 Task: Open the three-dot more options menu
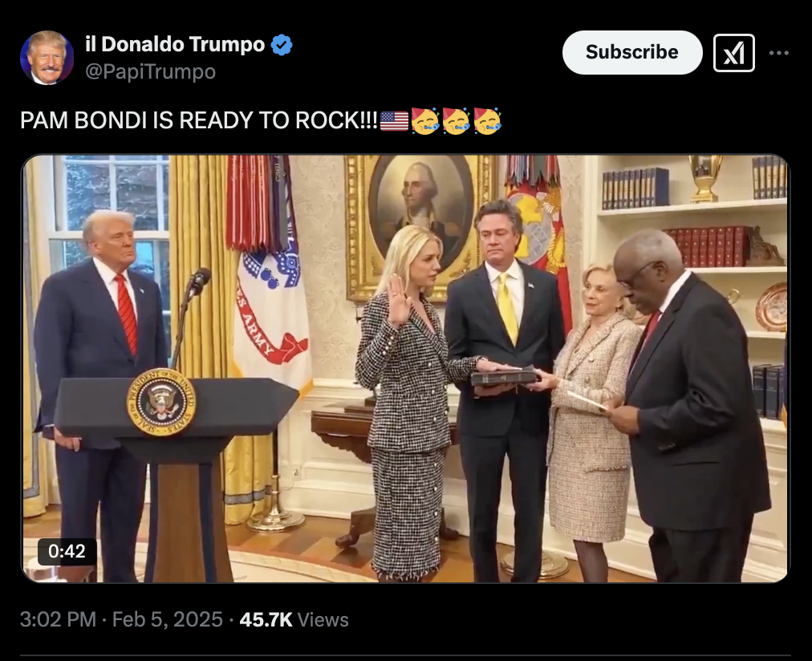(779, 53)
